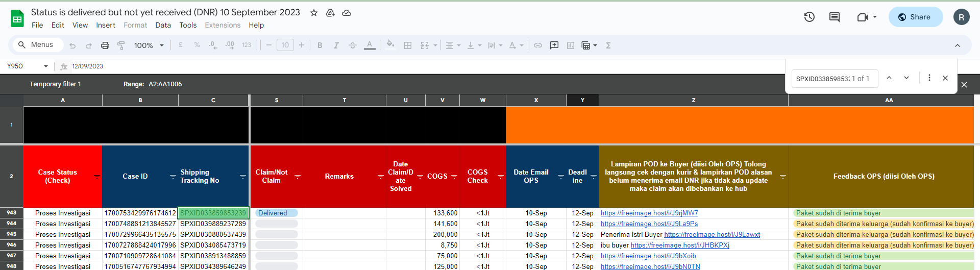Open Case Status column filter
The width and height of the screenshot is (980, 270).
[96, 177]
